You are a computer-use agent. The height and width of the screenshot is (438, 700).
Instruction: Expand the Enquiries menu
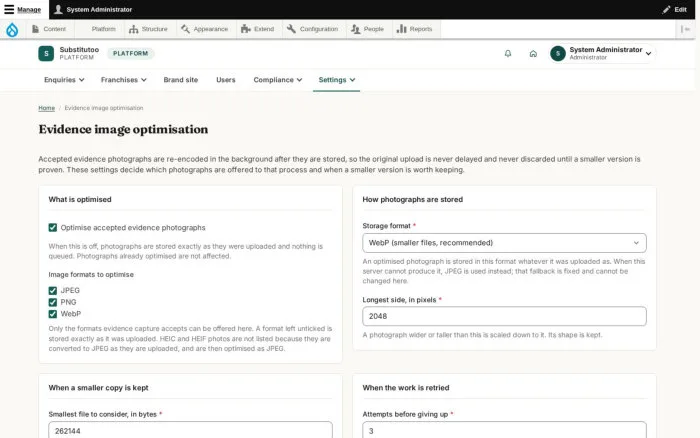coord(64,80)
